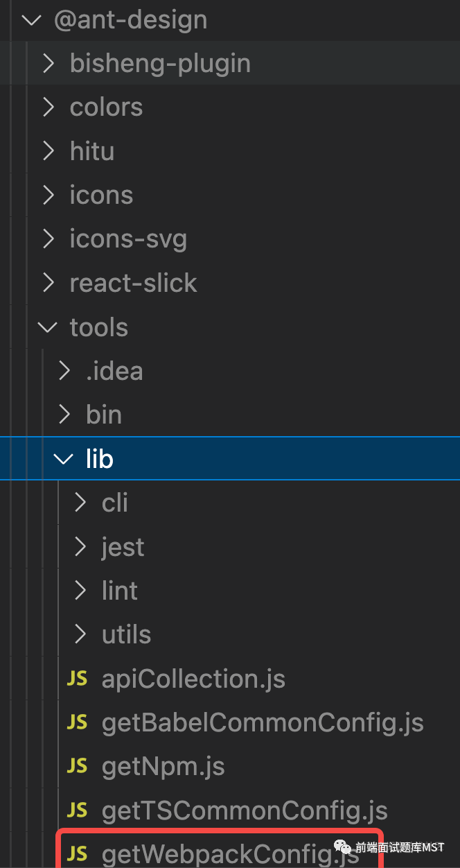
Task: Click the JS icon next to getWebpackConfig.js
Action: tap(77, 853)
